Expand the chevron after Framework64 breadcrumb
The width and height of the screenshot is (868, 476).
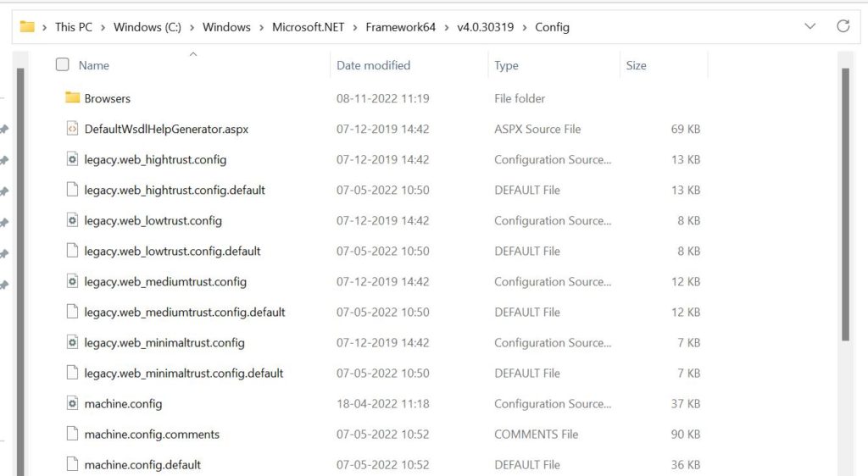[x=447, y=27]
